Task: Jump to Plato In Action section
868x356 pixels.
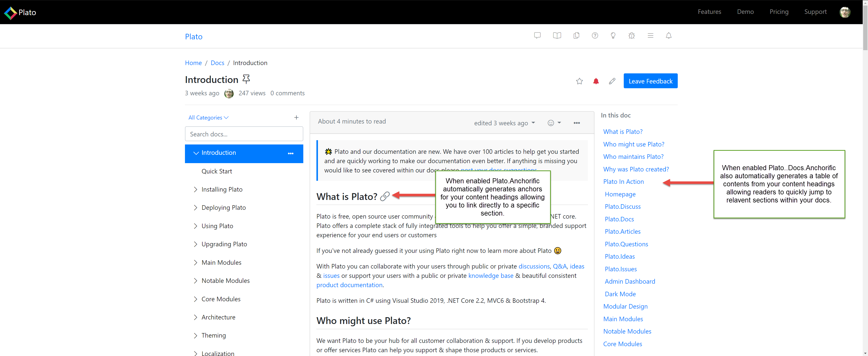Action: click(623, 182)
